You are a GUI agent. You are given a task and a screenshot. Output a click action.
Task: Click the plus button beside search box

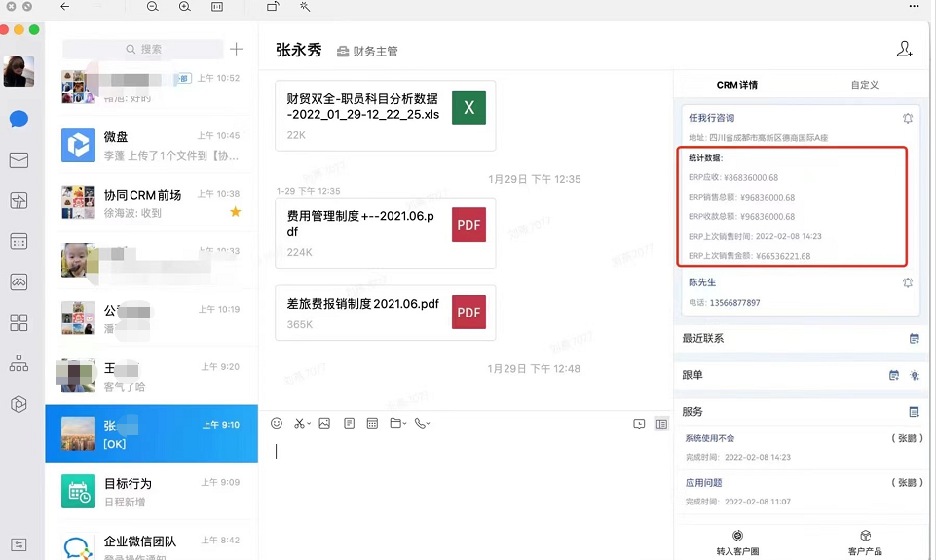pyautogui.click(x=237, y=49)
